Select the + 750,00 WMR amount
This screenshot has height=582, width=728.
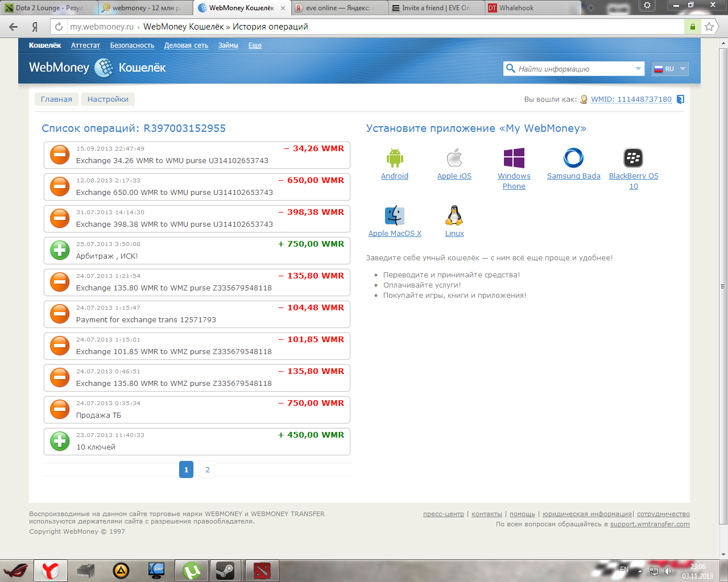[x=311, y=244]
